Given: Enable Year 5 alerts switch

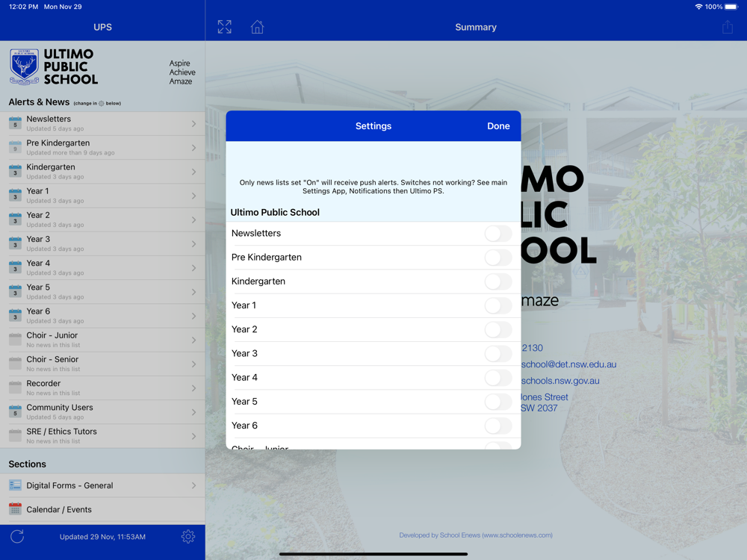Looking at the screenshot, I should [498, 402].
